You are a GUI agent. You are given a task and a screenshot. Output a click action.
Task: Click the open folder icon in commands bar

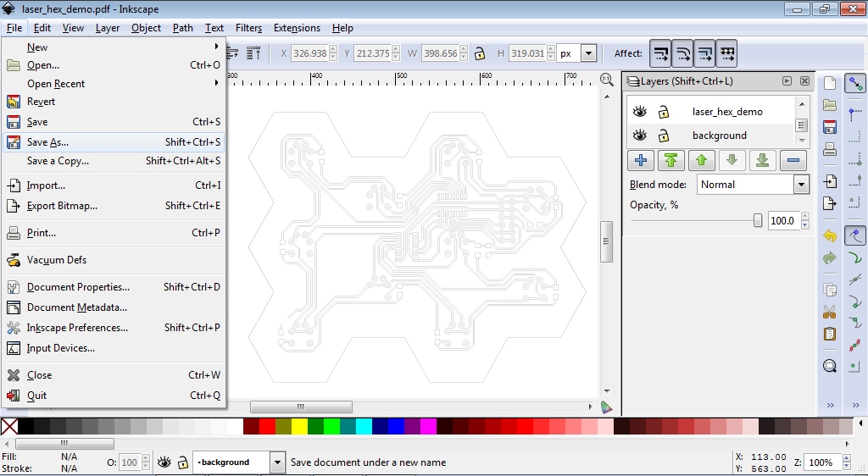click(x=829, y=105)
